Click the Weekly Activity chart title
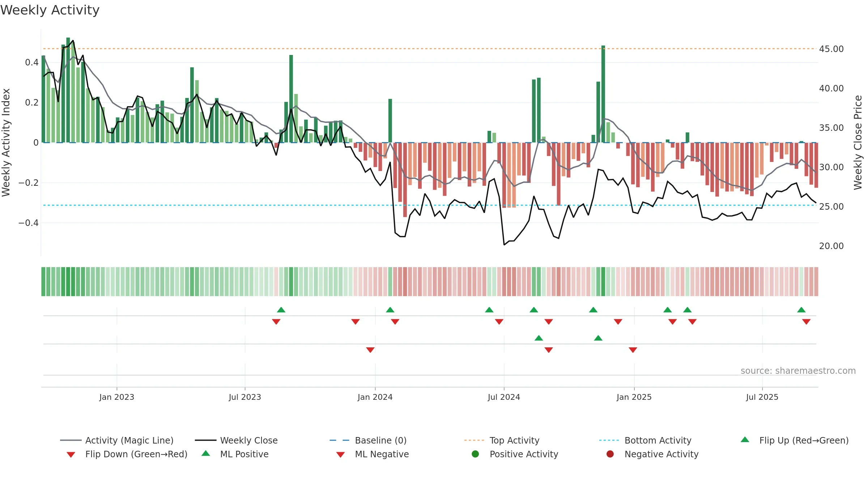The image size is (868, 488). point(50,10)
